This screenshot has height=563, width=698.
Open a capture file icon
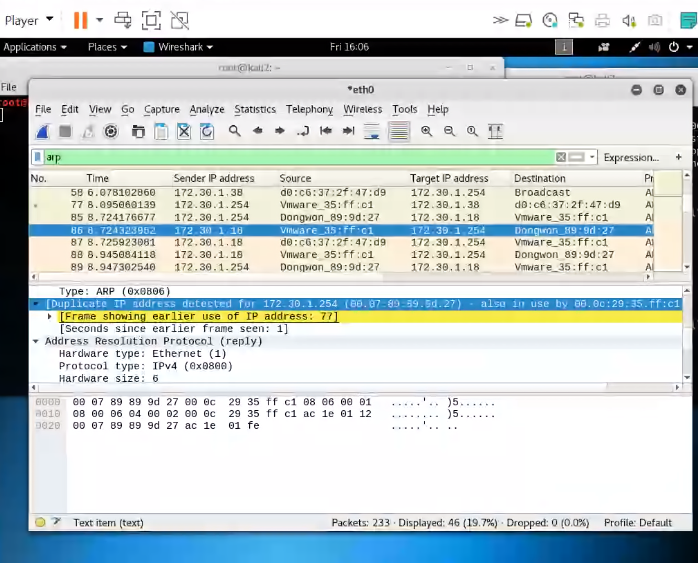pyautogui.click(x=138, y=131)
